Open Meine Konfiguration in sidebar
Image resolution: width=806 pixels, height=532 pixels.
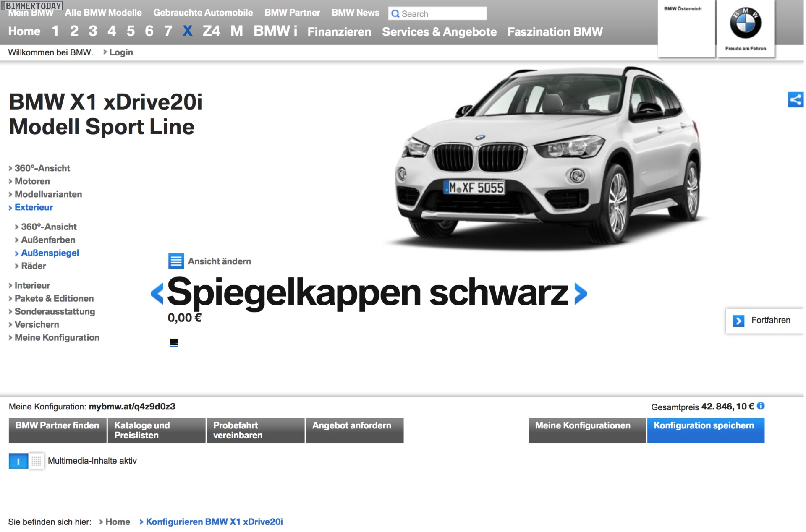(x=57, y=337)
